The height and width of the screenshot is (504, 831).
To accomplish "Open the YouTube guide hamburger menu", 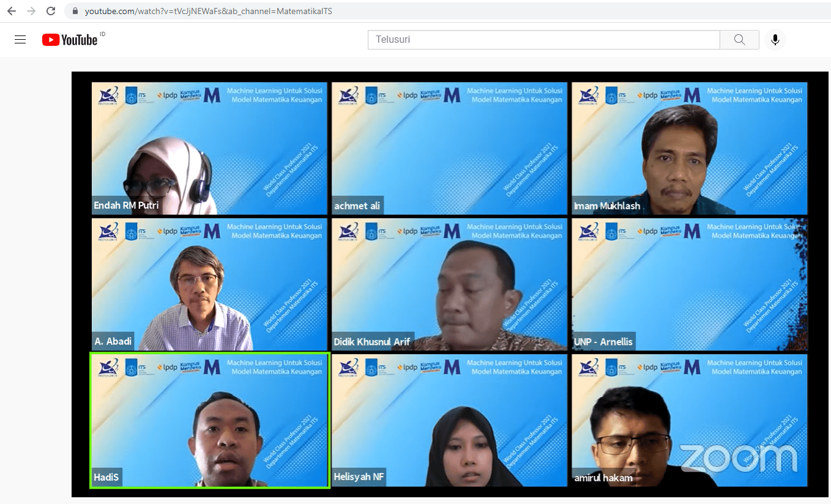I will point(20,40).
